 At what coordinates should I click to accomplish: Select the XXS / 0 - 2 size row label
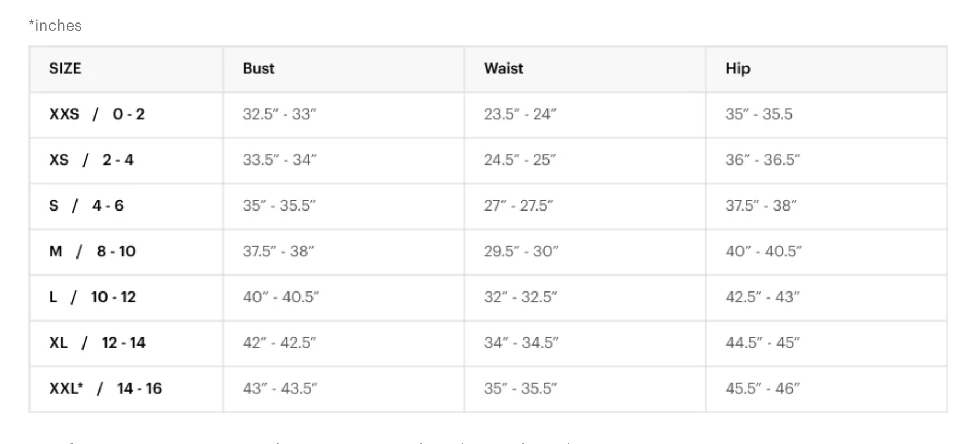click(97, 114)
